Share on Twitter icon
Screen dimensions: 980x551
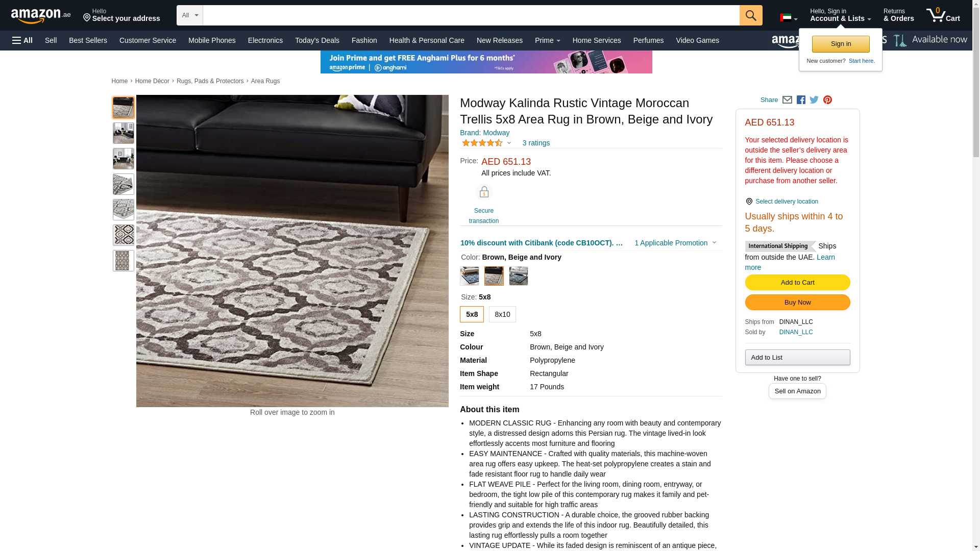click(x=814, y=100)
